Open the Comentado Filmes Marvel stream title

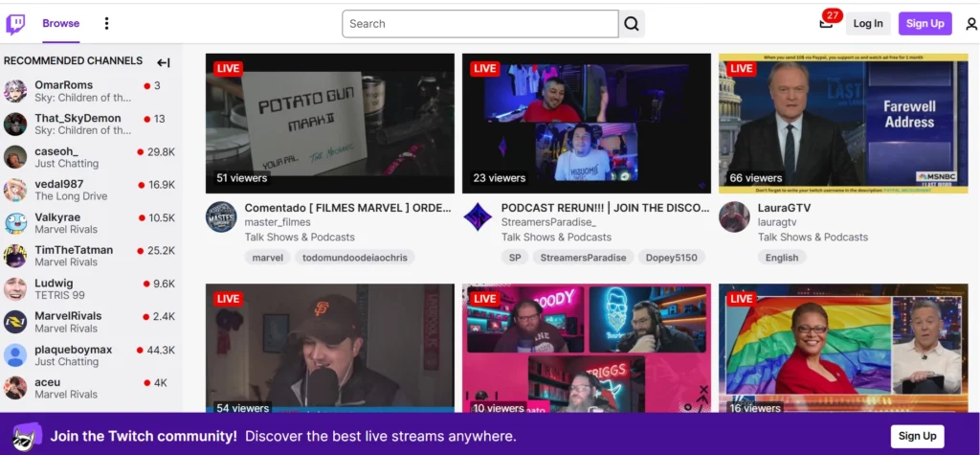347,208
